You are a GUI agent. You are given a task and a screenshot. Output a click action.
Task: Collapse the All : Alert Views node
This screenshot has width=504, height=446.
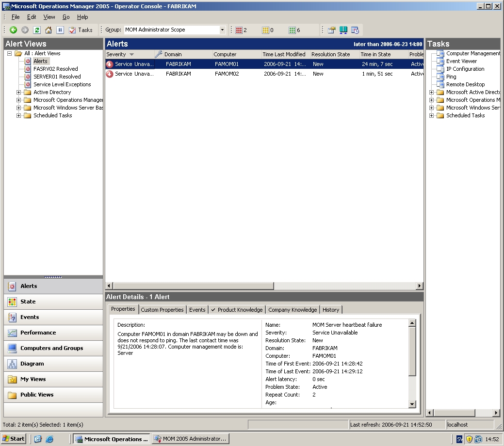10,53
